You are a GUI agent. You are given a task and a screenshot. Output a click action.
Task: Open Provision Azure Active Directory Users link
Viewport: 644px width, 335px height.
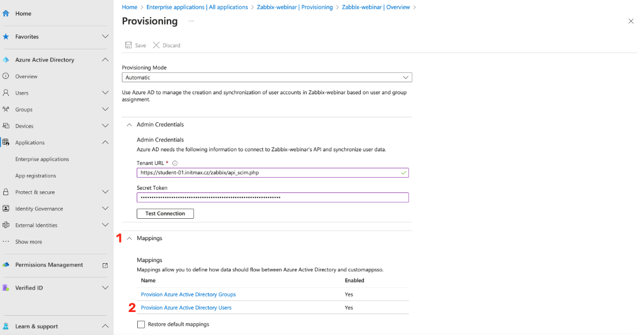coord(186,308)
